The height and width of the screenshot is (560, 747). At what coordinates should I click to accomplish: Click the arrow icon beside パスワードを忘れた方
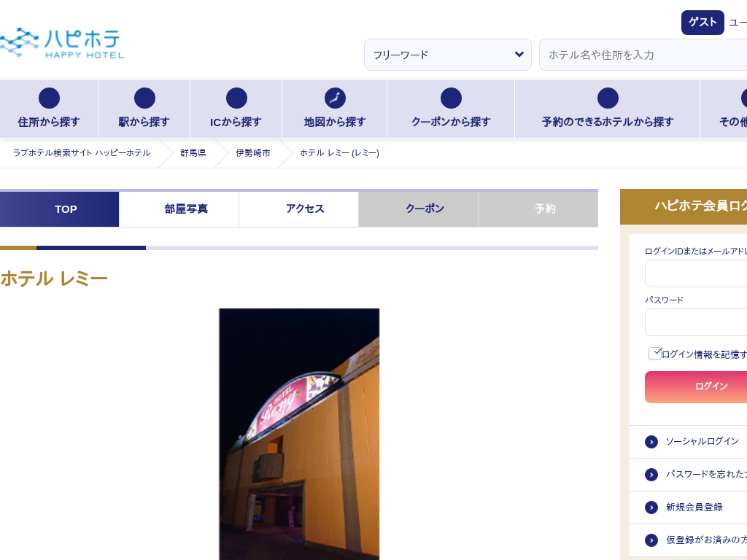click(651, 475)
